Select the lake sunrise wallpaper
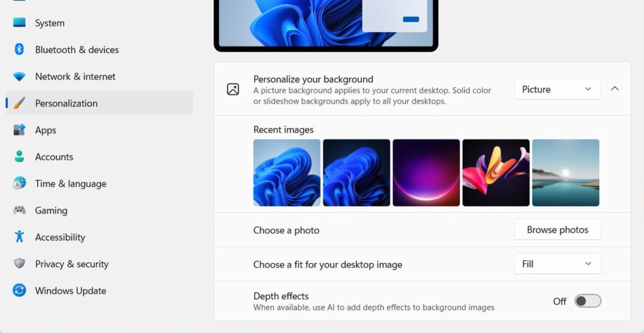 [x=566, y=173]
